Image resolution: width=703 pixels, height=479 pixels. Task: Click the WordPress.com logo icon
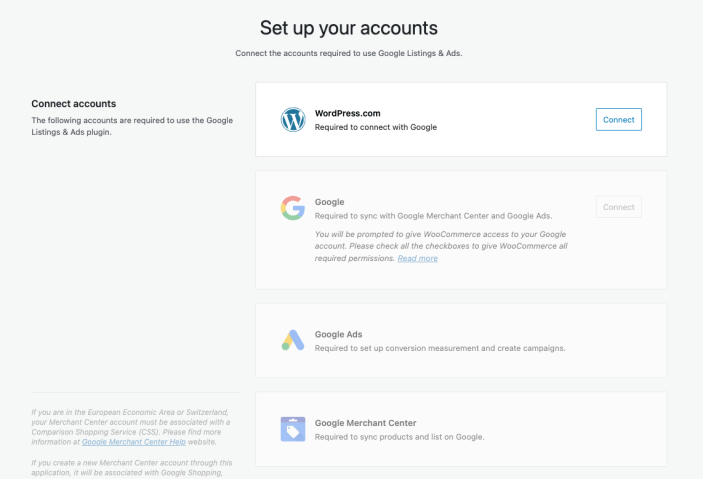click(x=293, y=120)
